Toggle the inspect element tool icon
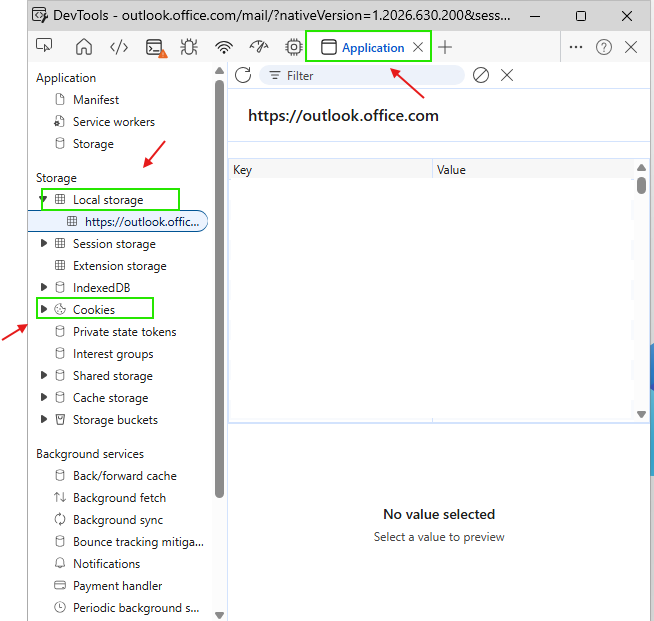 [x=44, y=46]
